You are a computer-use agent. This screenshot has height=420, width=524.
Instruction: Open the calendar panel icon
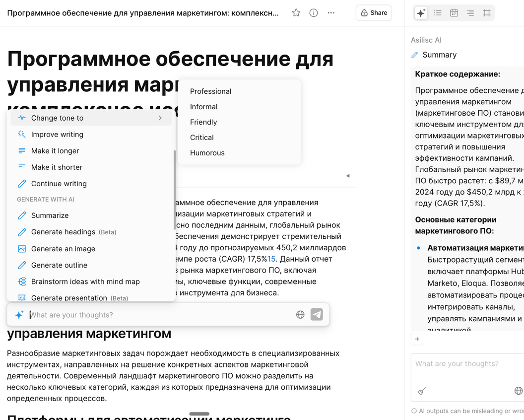click(454, 13)
